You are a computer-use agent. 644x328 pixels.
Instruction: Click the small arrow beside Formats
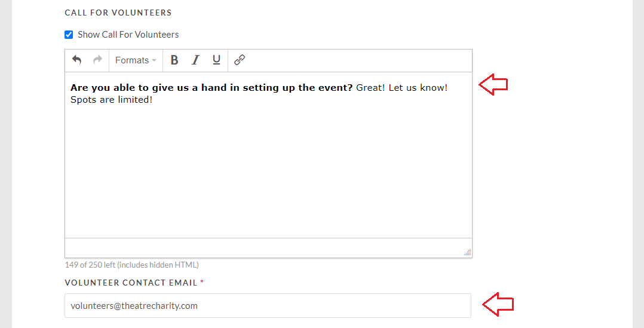(154, 61)
